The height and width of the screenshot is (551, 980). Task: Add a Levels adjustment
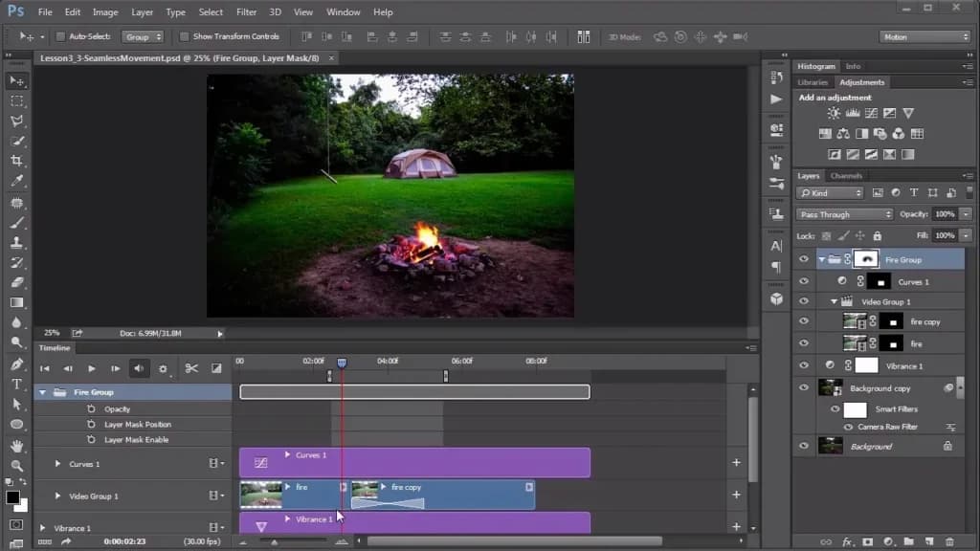853,113
